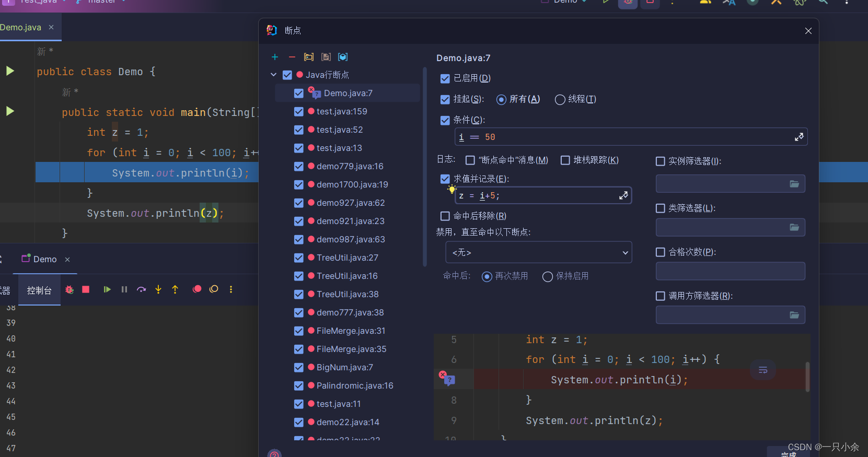View breakpoints red circle icon in toolbar

(x=197, y=289)
